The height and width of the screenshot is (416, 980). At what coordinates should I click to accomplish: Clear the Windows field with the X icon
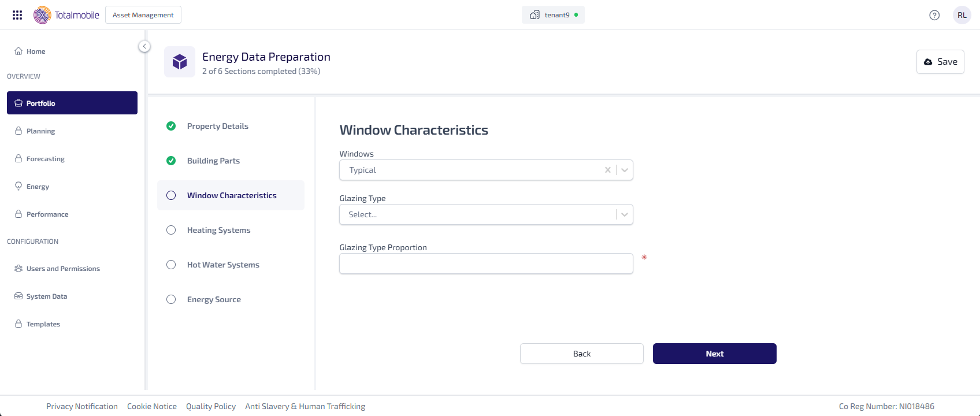point(607,170)
